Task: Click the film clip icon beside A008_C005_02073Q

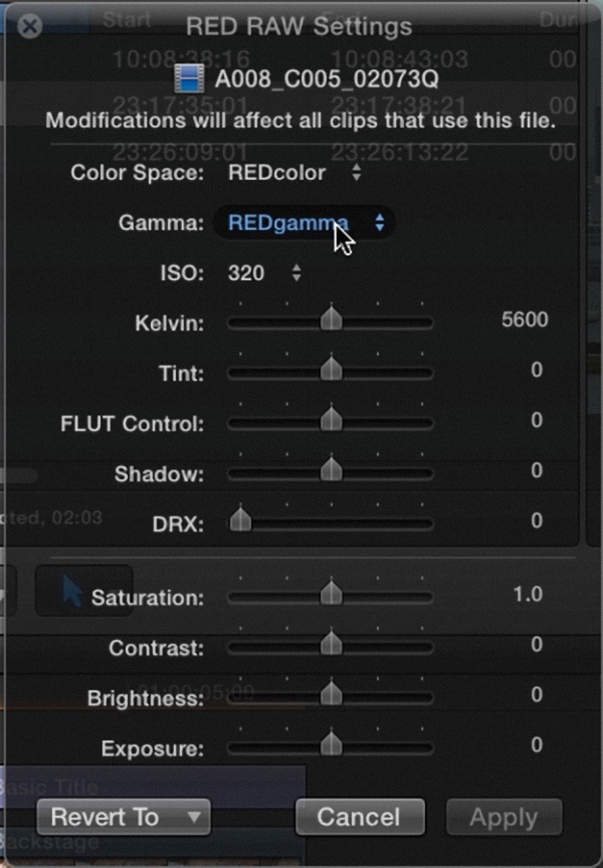Action: [x=189, y=79]
